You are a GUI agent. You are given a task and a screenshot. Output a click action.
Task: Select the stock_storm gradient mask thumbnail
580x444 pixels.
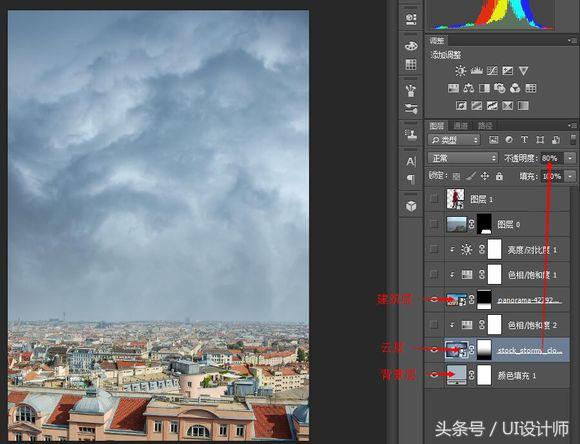(x=484, y=350)
